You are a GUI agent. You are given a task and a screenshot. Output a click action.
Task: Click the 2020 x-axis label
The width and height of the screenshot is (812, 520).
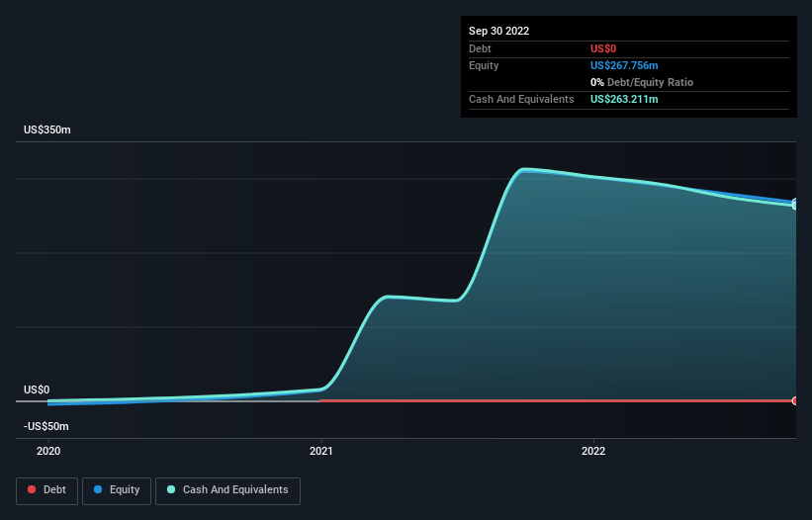point(48,451)
